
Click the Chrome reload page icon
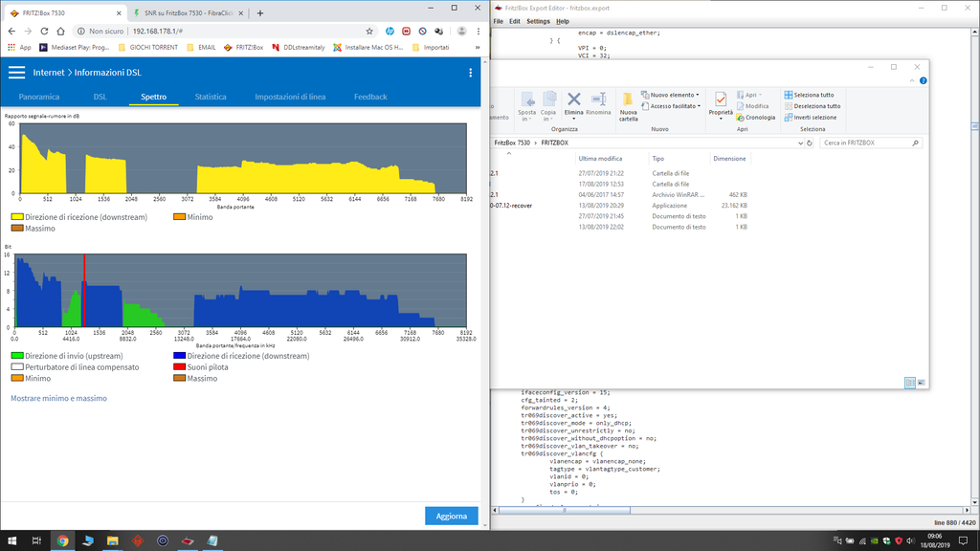43,31
